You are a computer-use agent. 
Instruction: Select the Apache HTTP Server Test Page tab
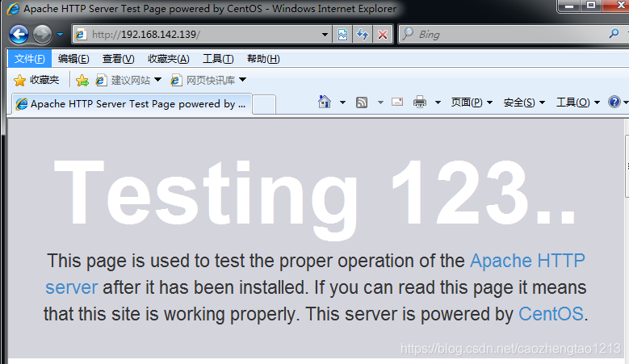(x=132, y=104)
